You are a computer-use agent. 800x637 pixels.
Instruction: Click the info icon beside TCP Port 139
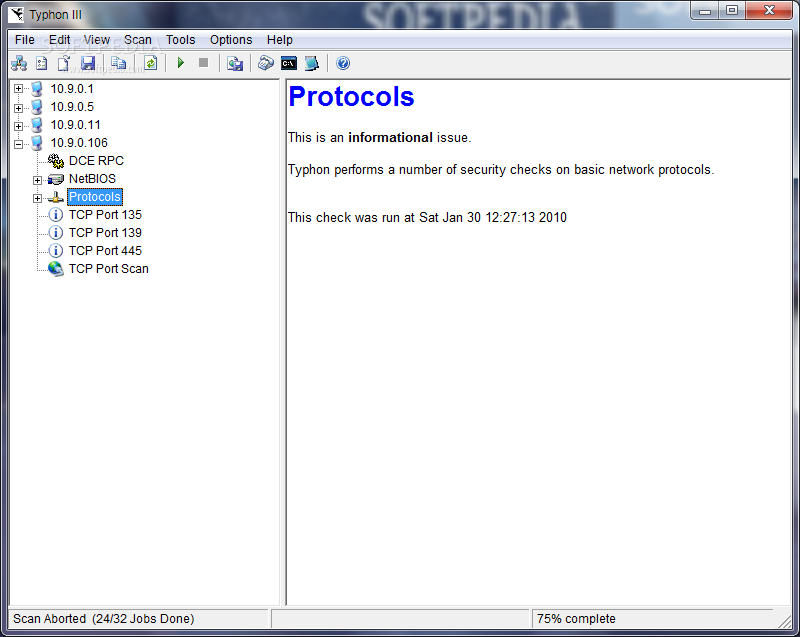click(x=56, y=233)
